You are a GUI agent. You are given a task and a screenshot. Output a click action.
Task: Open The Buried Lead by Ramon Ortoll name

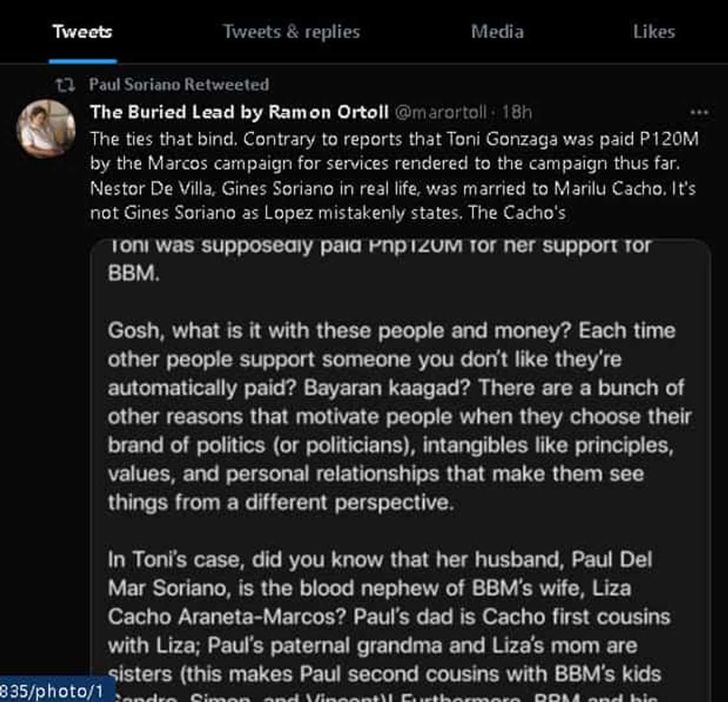click(239, 112)
